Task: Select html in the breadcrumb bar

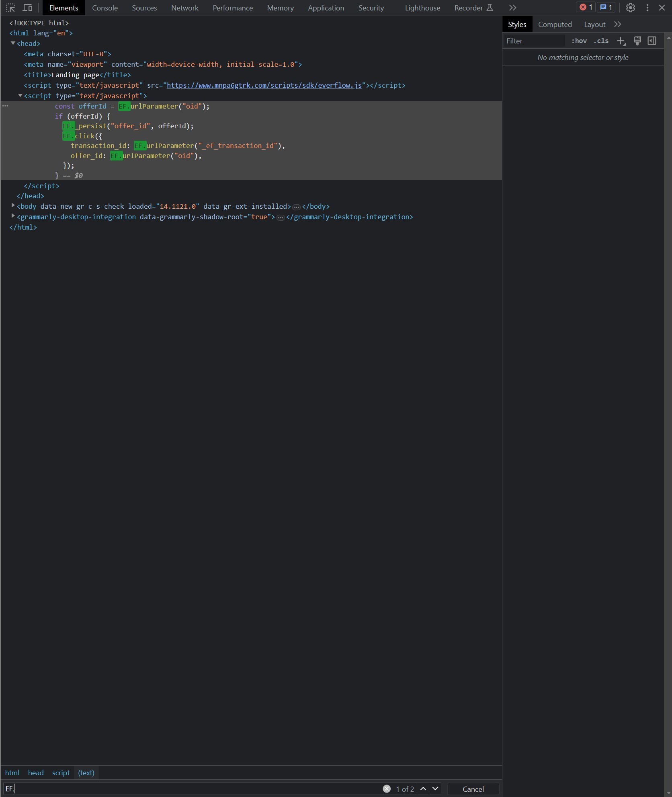Action: click(x=12, y=772)
